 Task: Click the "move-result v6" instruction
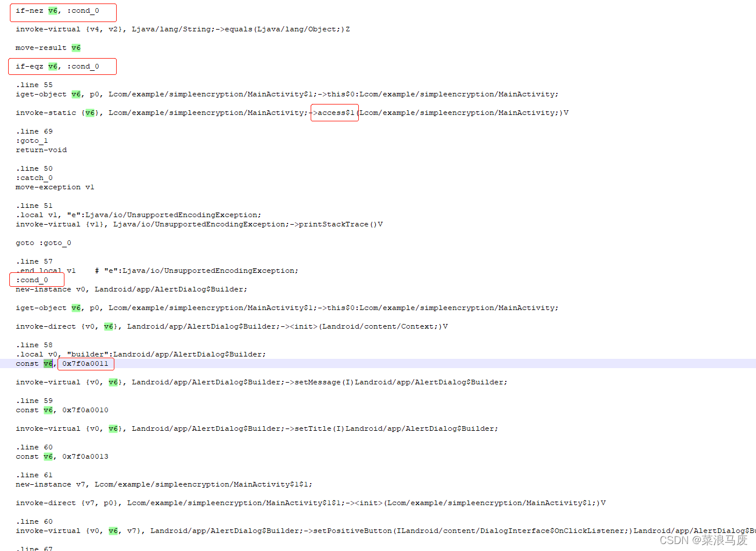pos(48,48)
